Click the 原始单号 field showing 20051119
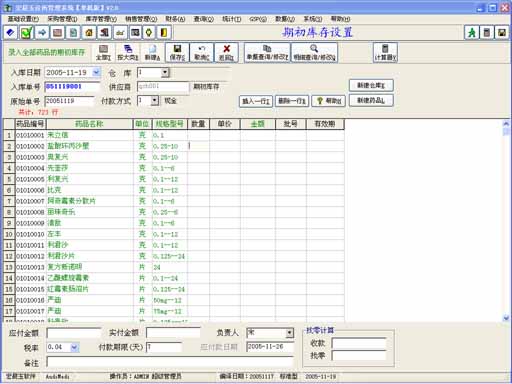The height and width of the screenshot is (384, 512). [69, 101]
